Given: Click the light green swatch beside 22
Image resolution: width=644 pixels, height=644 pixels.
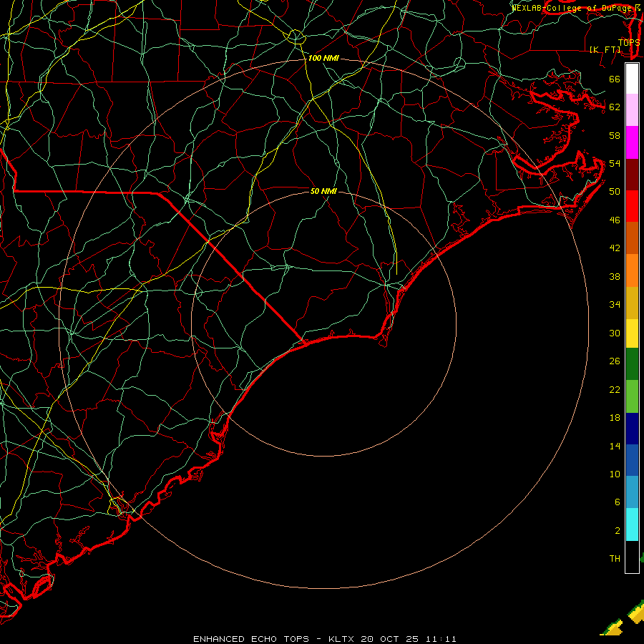Looking at the screenshot, I should point(632,396).
